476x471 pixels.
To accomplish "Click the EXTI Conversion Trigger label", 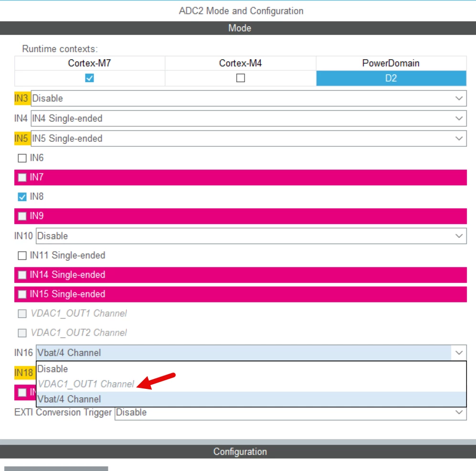I will click(x=63, y=412).
